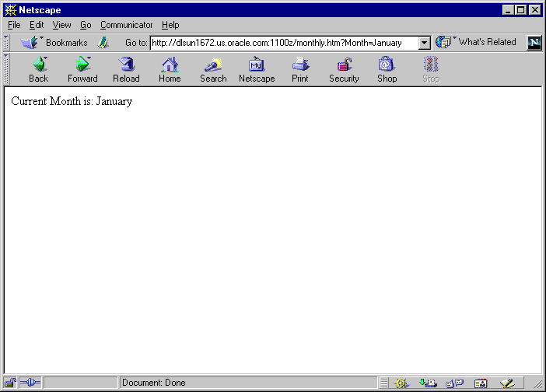Open Newsgroups from component bar

point(454,383)
